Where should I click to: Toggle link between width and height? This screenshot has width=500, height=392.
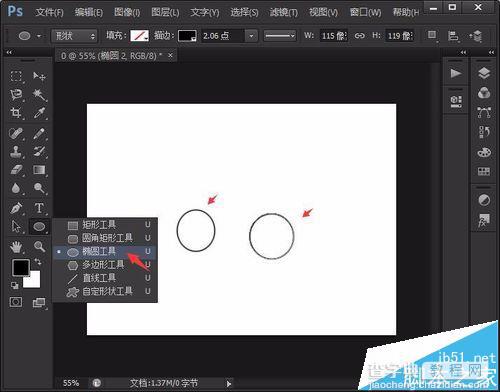[359, 36]
